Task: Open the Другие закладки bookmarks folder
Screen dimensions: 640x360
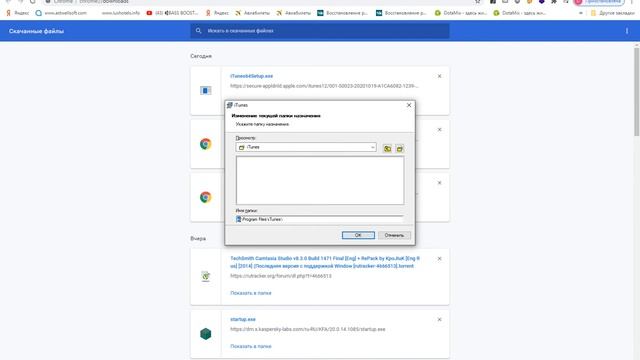Action: click(x=613, y=13)
